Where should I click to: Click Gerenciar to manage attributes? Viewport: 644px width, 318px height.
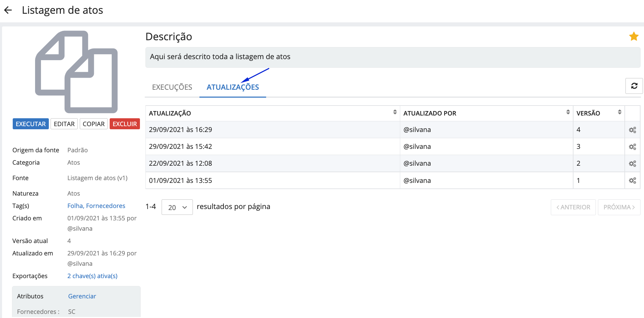tap(82, 296)
